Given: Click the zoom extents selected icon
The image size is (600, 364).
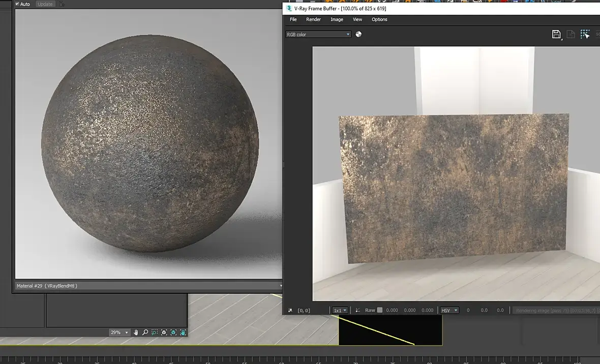Looking at the screenshot, I should [x=173, y=332].
